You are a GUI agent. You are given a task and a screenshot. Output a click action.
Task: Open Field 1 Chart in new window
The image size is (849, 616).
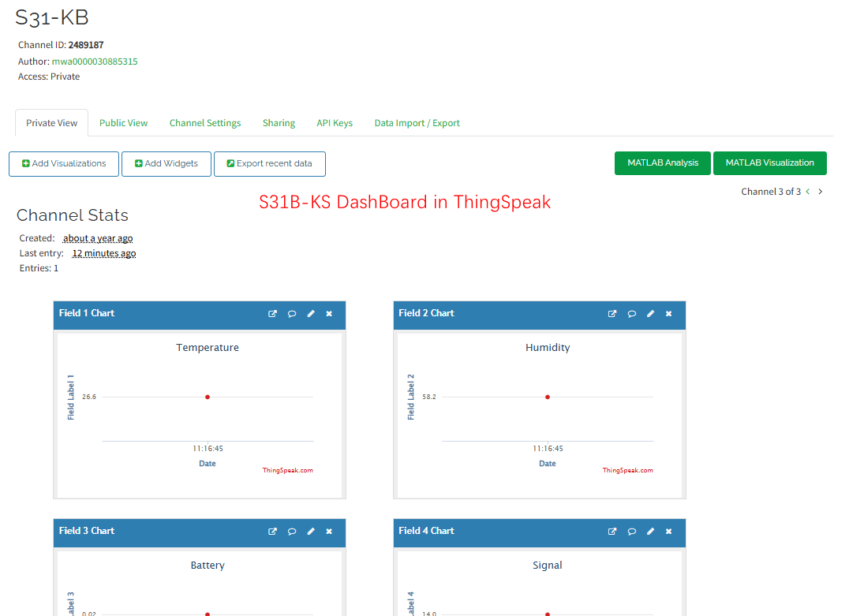tap(272, 314)
